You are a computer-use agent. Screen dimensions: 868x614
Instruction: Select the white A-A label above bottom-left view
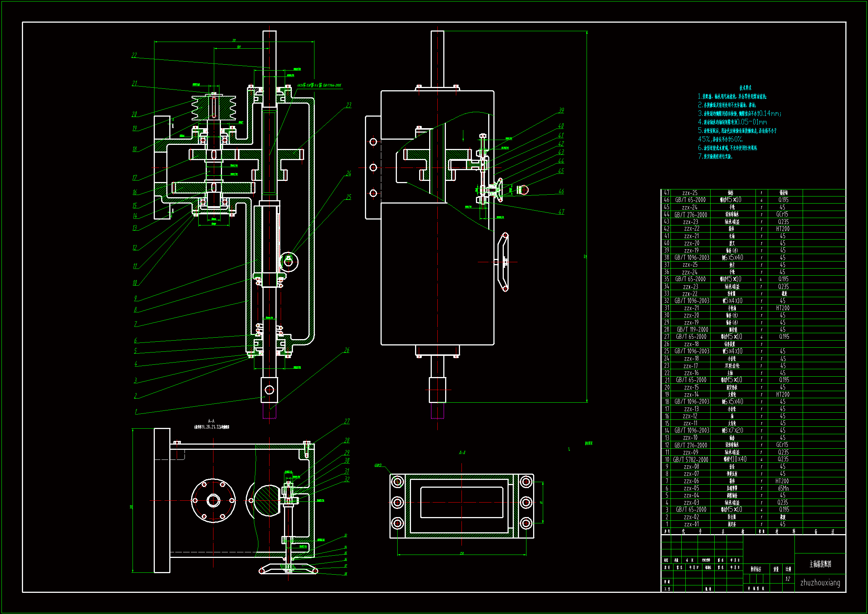211,421
